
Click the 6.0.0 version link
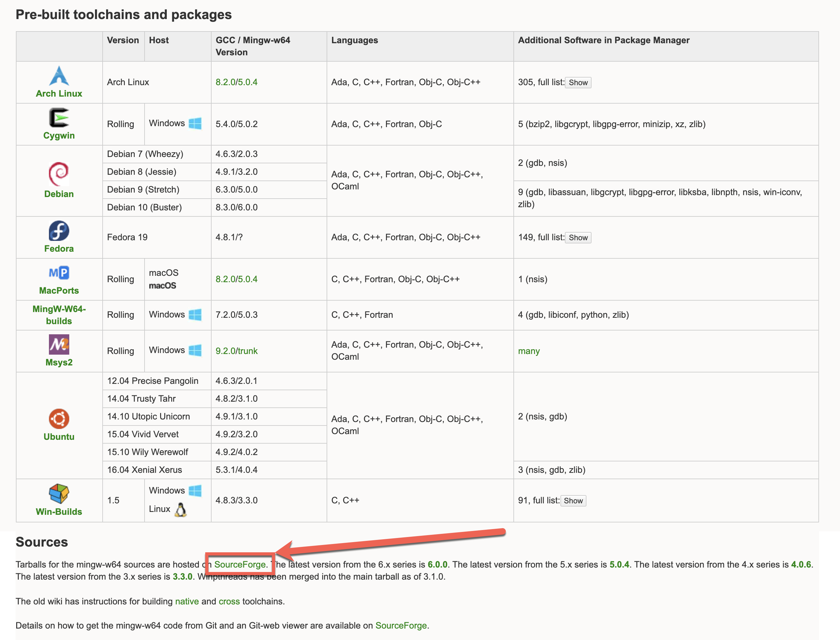437,564
